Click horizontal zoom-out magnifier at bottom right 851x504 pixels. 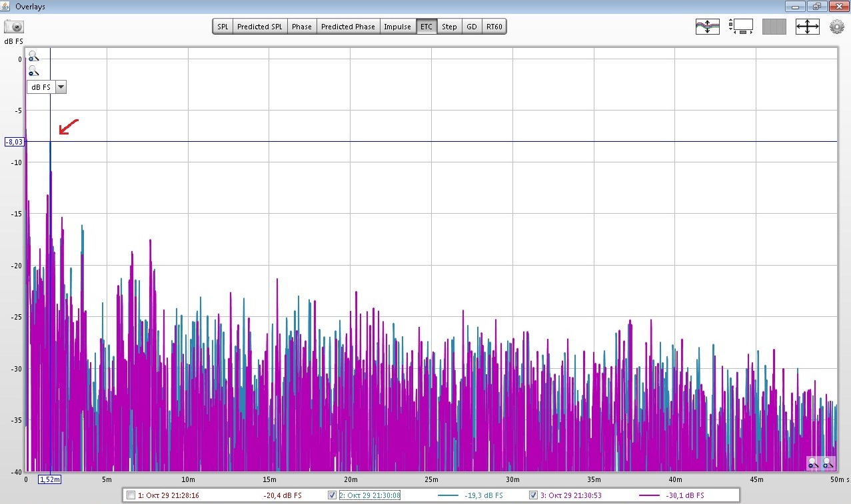812,463
